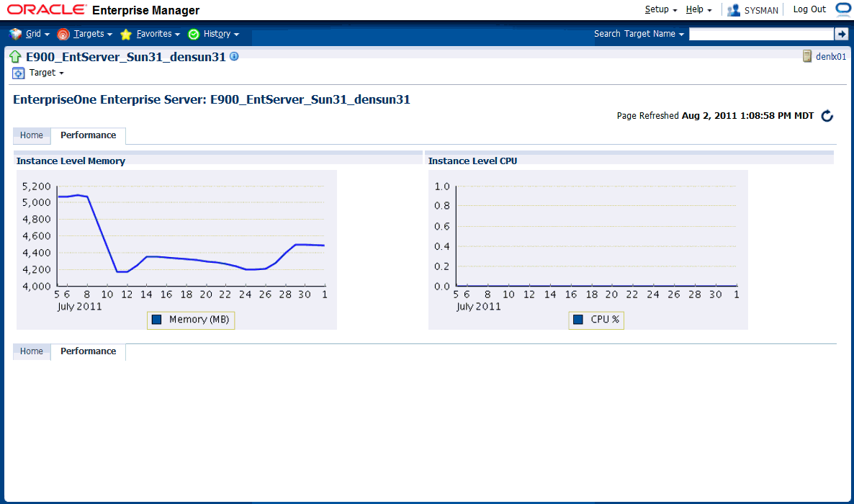854x504 pixels.
Task: Click the Memory (MB) legend label
Action: pyautogui.click(x=199, y=320)
